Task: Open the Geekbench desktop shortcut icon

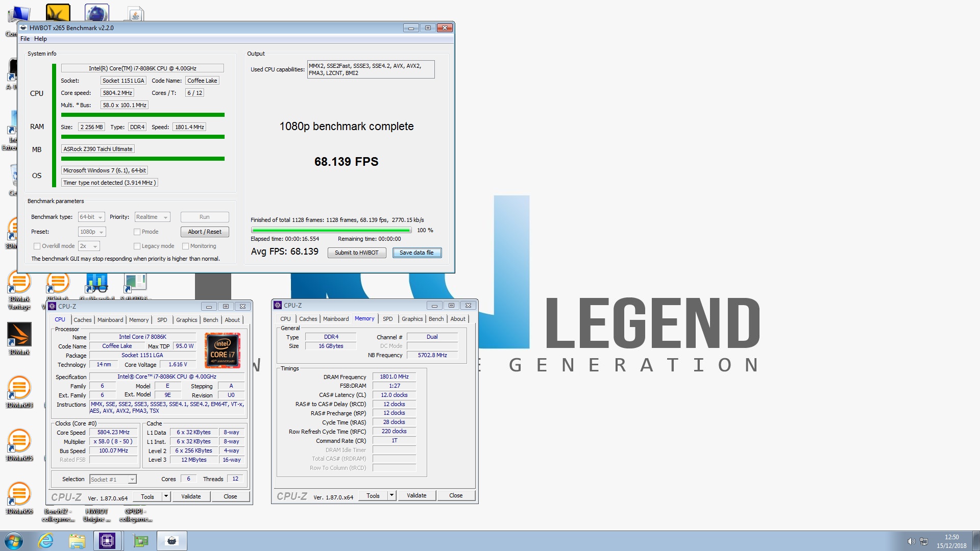Action: point(97,287)
